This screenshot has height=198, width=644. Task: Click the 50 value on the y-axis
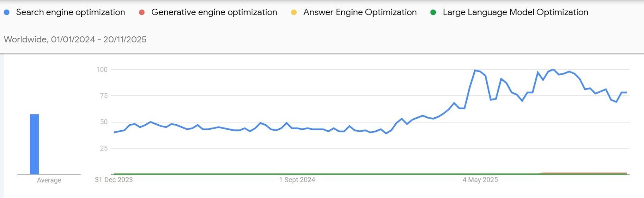pyautogui.click(x=103, y=122)
